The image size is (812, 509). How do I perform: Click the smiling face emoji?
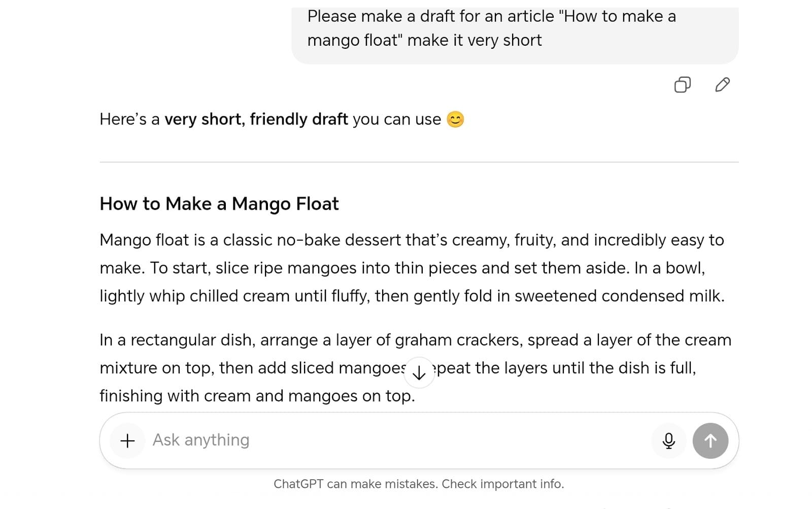(455, 119)
